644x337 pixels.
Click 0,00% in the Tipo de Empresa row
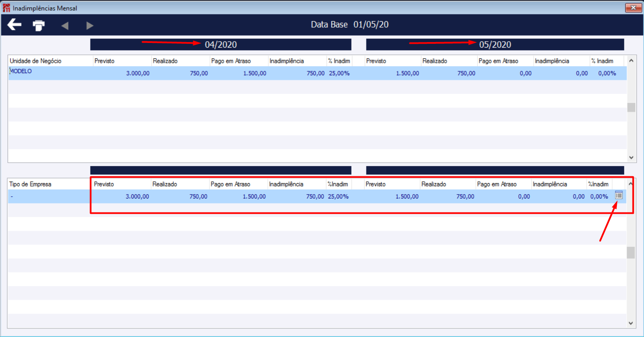pos(599,196)
